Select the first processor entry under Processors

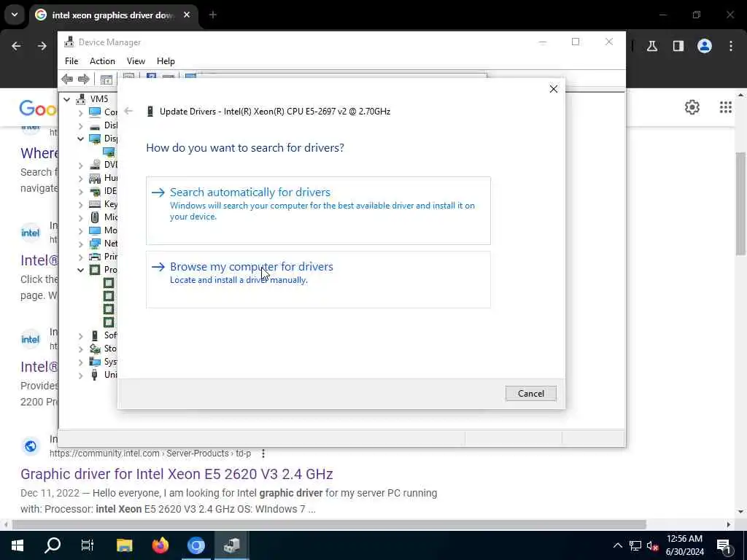click(109, 283)
